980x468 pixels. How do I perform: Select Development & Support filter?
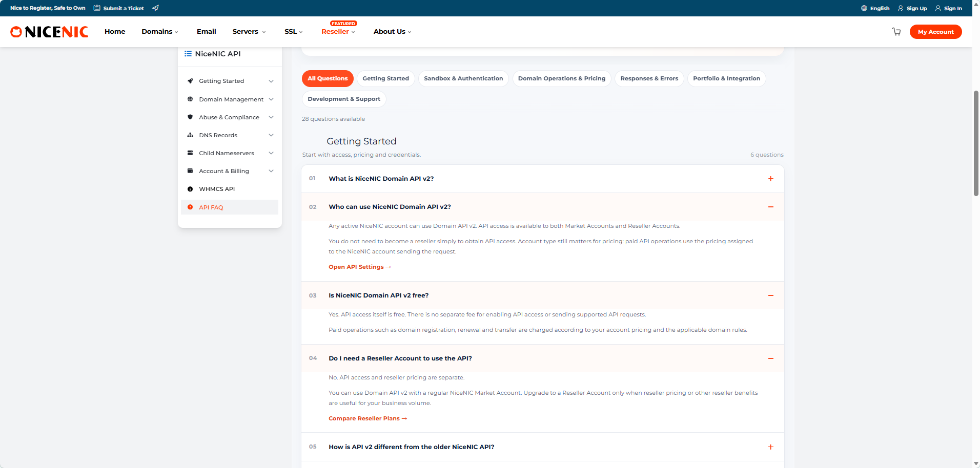click(344, 99)
